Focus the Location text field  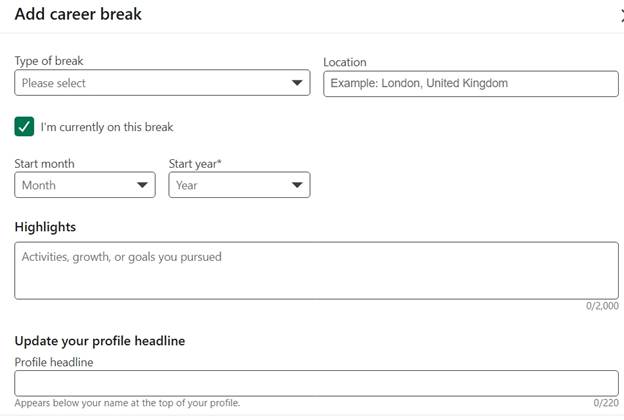[471, 84]
